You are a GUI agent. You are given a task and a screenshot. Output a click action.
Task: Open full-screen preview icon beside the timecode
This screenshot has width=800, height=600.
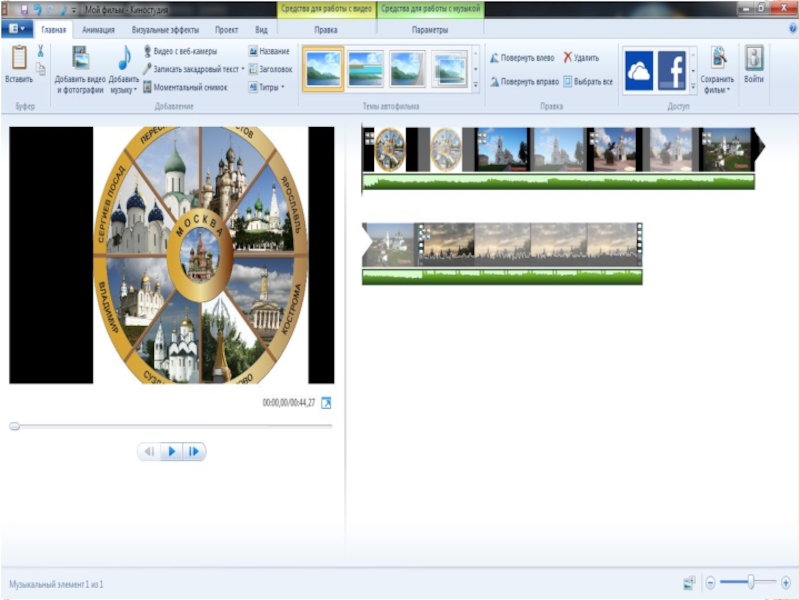point(325,403)
